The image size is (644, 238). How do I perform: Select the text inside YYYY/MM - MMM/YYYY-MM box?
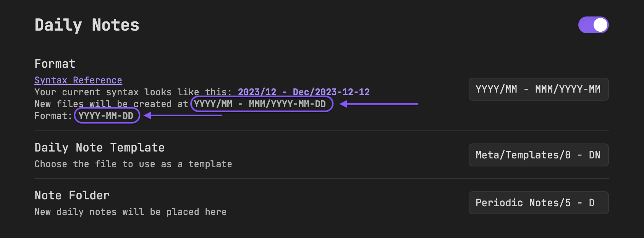coord(538,89)
